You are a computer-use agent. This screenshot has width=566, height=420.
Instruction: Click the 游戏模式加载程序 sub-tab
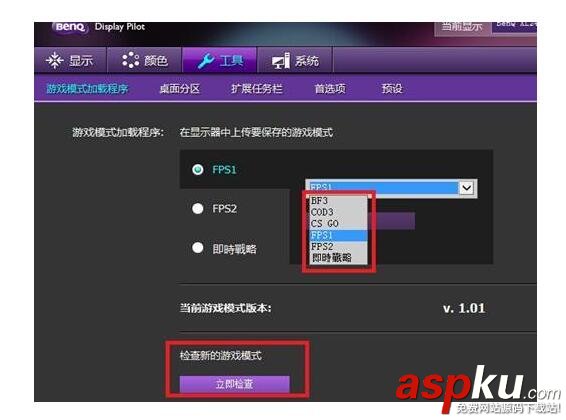[x=87, y=89]
